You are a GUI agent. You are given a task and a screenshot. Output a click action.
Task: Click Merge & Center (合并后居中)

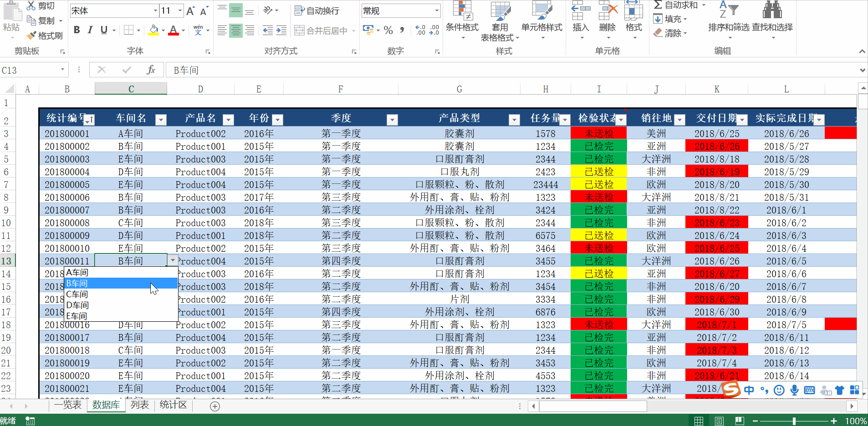tap(324, 30)
